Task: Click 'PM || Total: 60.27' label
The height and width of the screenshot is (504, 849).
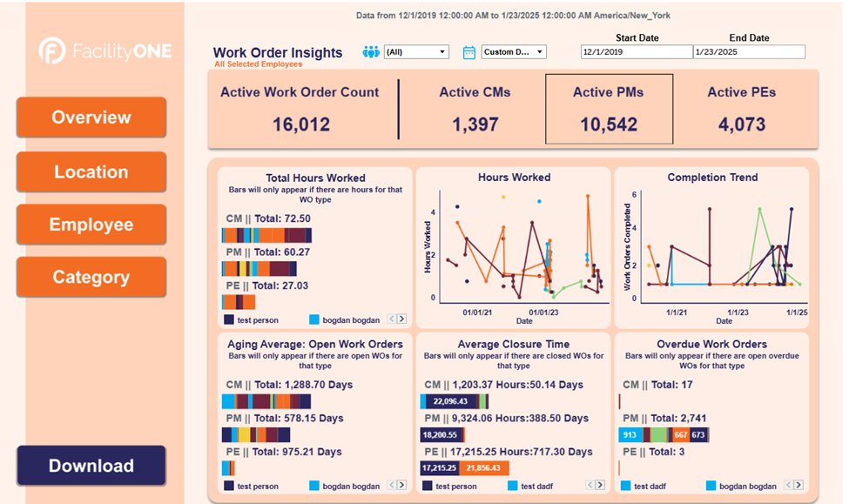Action: [x=268, y=252]
